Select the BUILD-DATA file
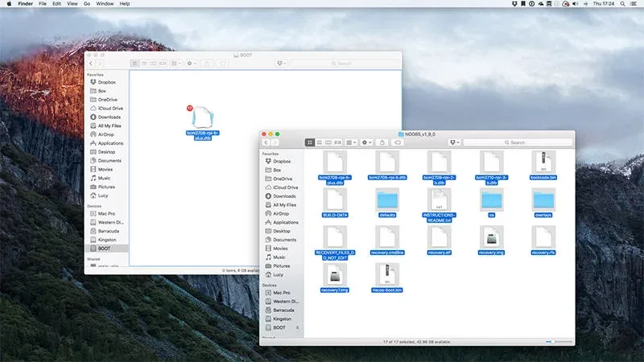The width and height of the screenshot is (644, 362). [335, 200]
